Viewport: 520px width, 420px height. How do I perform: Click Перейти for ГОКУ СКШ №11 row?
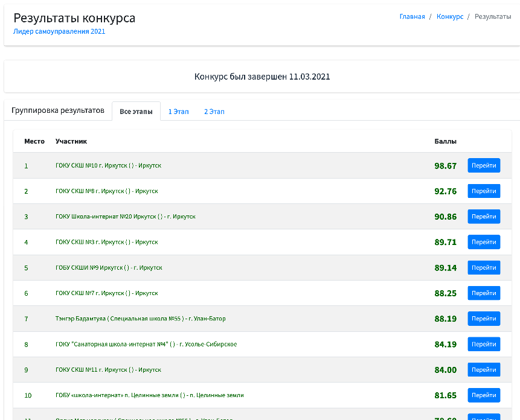pyautogui.click(x=484, y=370)
